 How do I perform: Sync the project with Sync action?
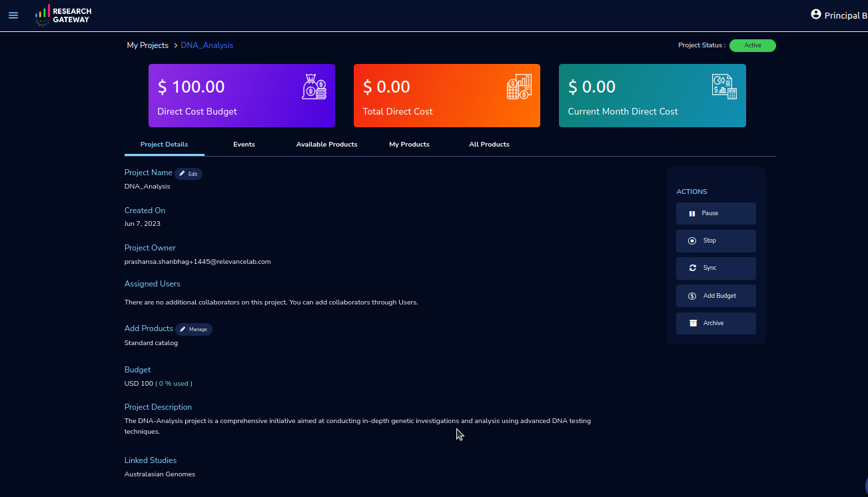716,268
